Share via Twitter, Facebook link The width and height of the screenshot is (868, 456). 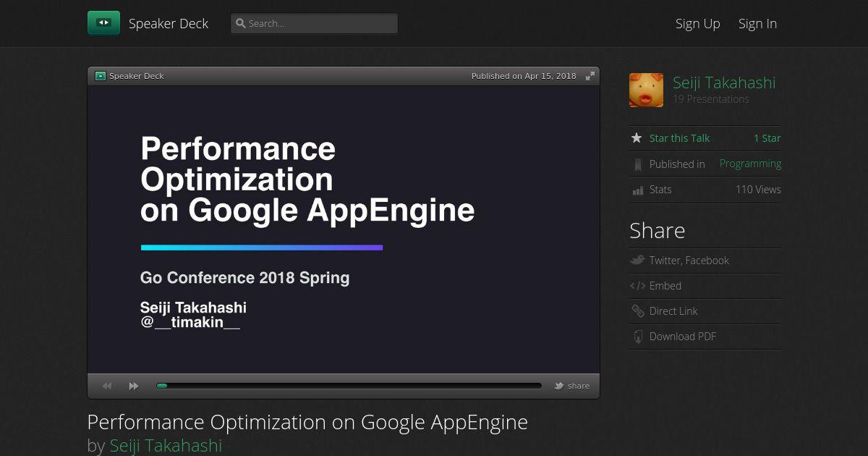point(689,261)
